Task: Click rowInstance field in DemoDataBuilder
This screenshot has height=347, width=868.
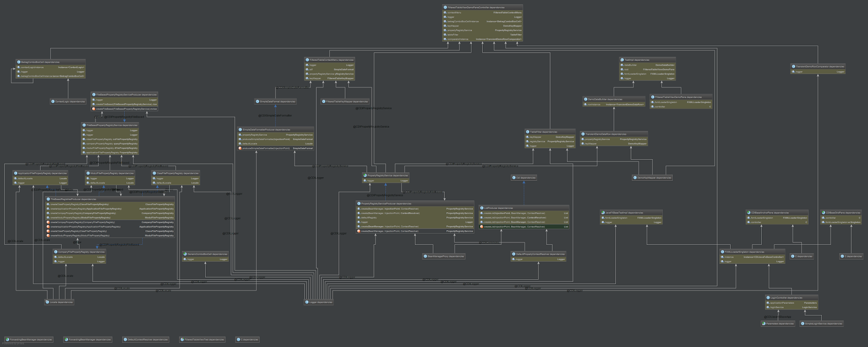Action: click(614, 104)
